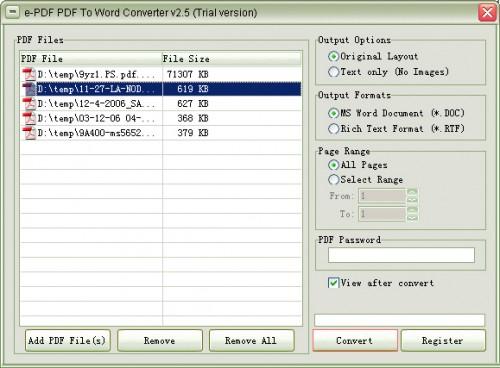Open the window system menu icon
500x368 pixels.
[x=13, y=12]
